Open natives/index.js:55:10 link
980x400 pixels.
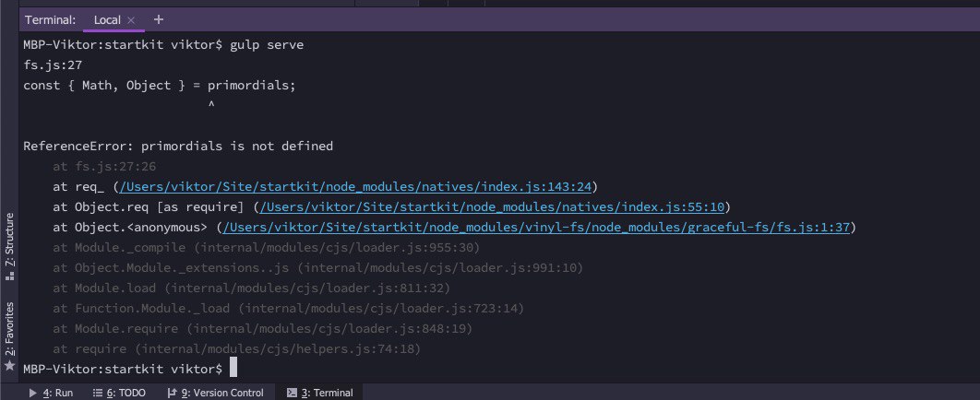coord(492,206)
